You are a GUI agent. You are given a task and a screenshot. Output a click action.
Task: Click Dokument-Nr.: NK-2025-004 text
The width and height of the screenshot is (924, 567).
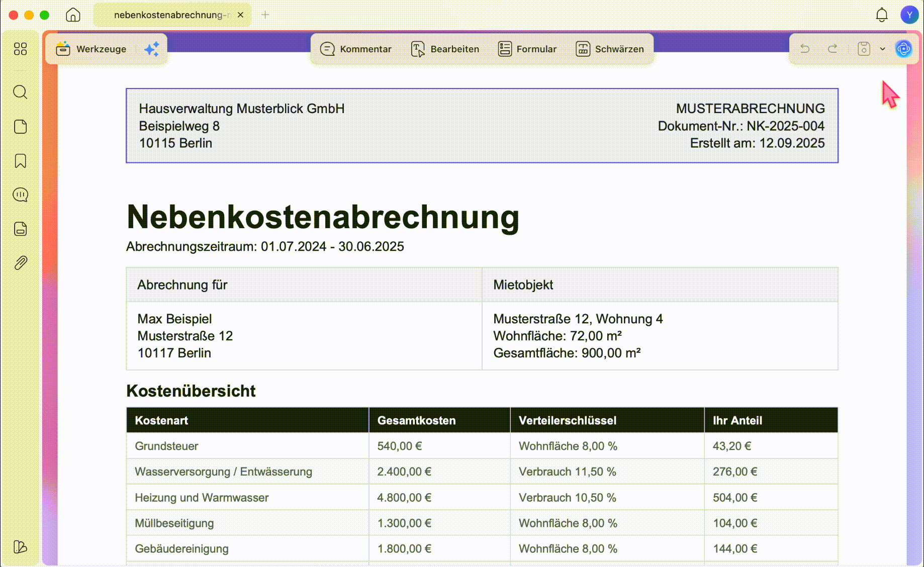741,126
